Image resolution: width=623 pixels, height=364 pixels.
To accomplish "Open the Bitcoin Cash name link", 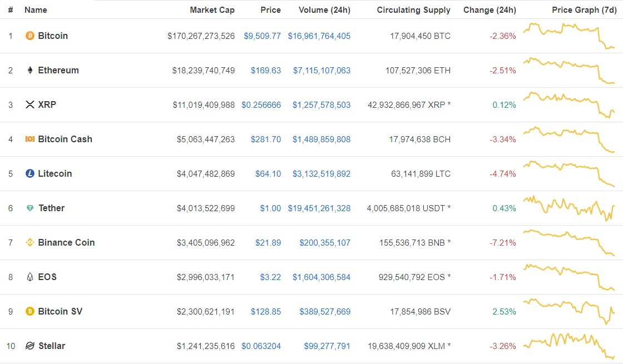I will click(x=65, y=139).
